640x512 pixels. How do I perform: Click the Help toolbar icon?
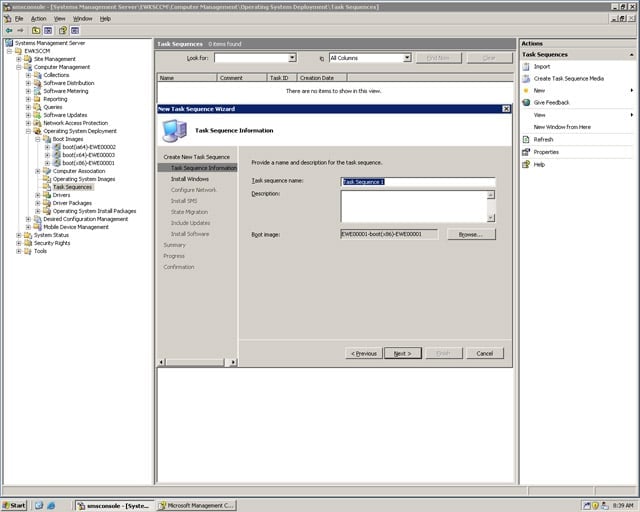point(62,31)
